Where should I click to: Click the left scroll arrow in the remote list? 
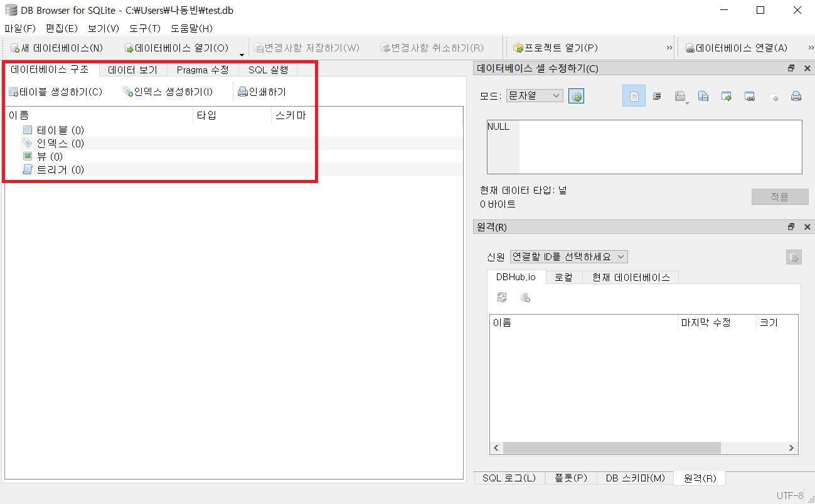(x=496, y=448)
